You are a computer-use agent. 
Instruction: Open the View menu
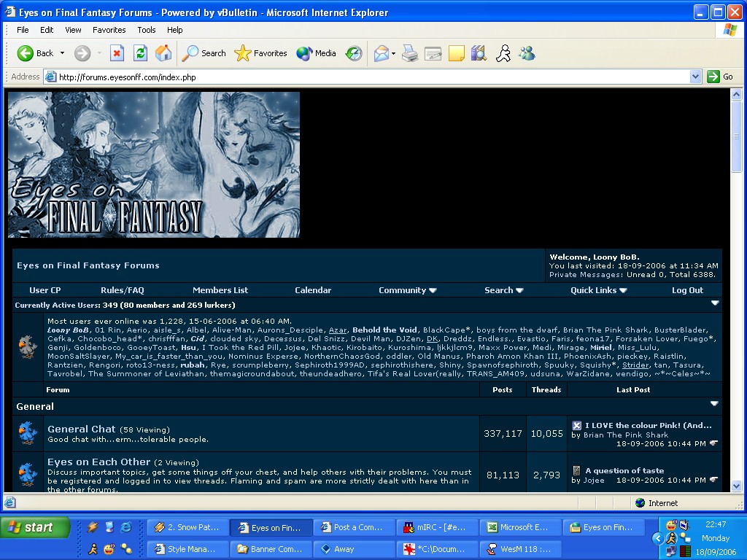coord(73,29)
